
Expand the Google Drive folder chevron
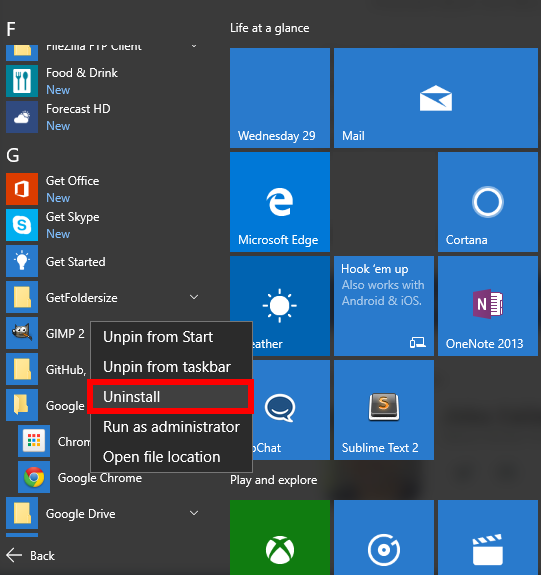tap(194, 513)
